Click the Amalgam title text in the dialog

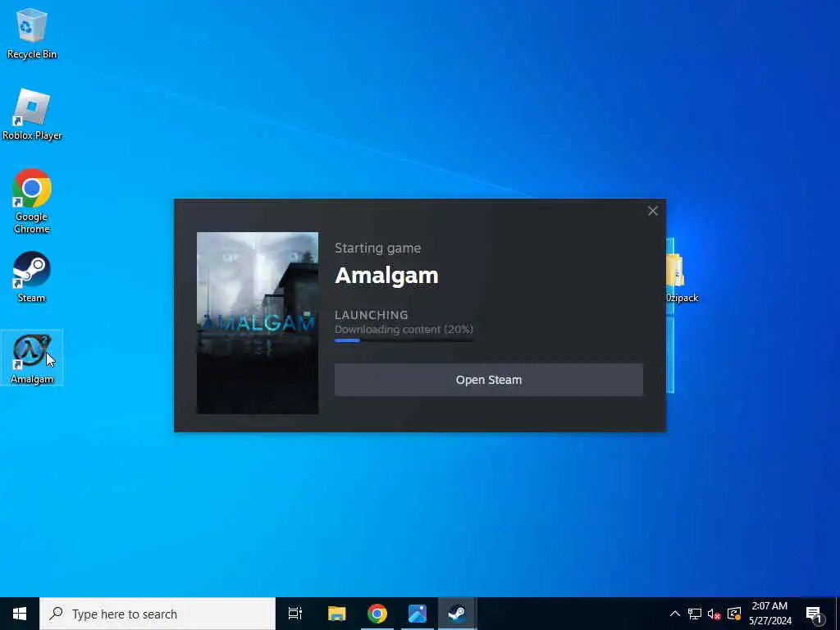click(387, 276)
